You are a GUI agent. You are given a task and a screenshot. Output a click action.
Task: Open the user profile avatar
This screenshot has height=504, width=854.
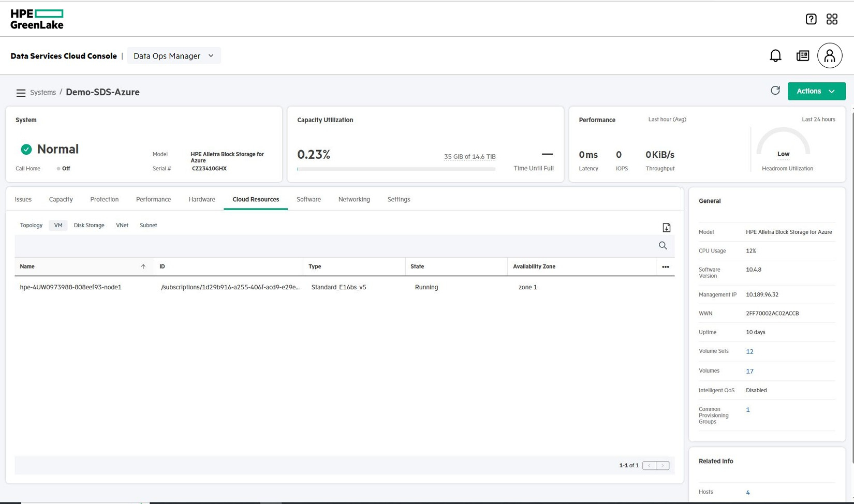pos(830,55)
